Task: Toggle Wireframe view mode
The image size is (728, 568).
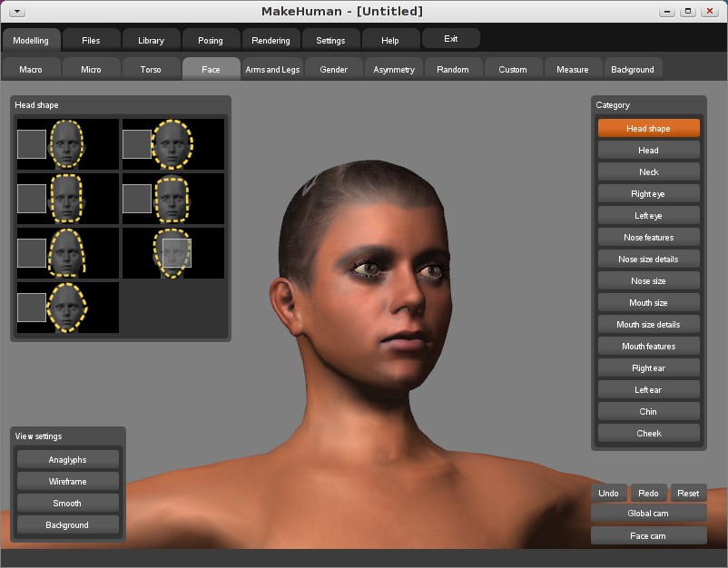Action: point(68,481)
